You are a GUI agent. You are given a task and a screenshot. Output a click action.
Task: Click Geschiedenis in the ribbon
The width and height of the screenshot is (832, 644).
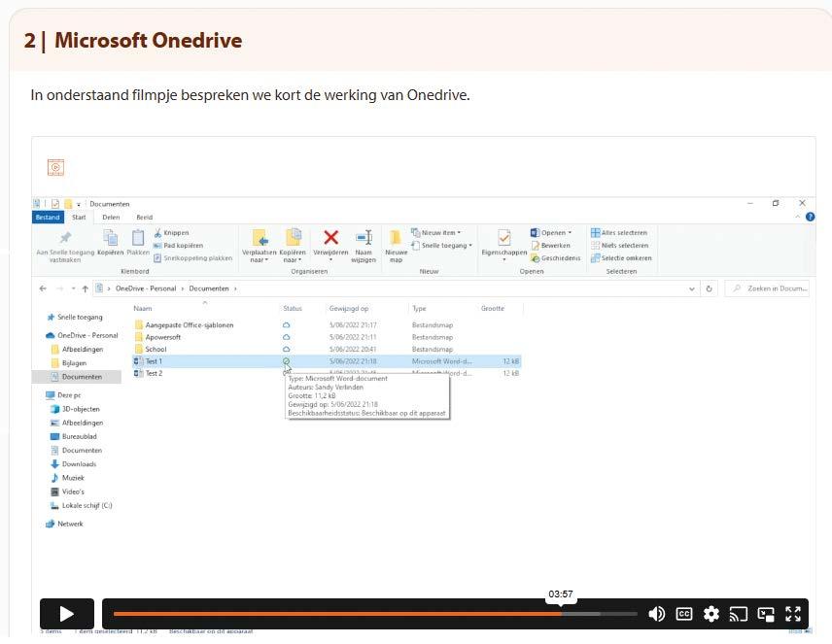(556, 258)
